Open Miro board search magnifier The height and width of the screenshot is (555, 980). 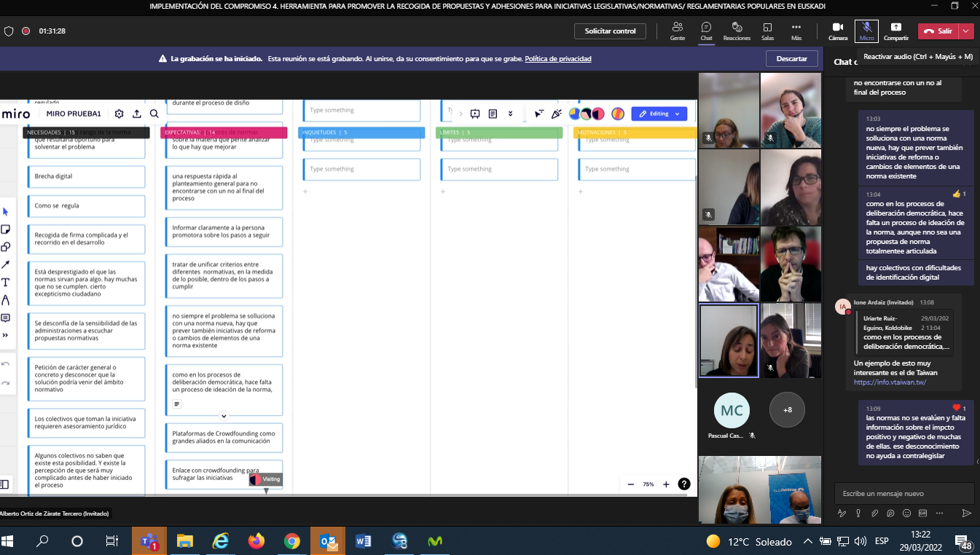[x=154, y=114]
